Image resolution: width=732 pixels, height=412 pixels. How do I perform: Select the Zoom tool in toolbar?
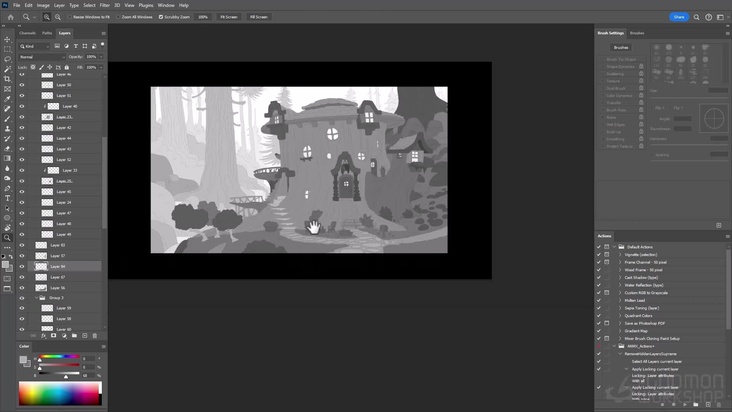[7, 238]
